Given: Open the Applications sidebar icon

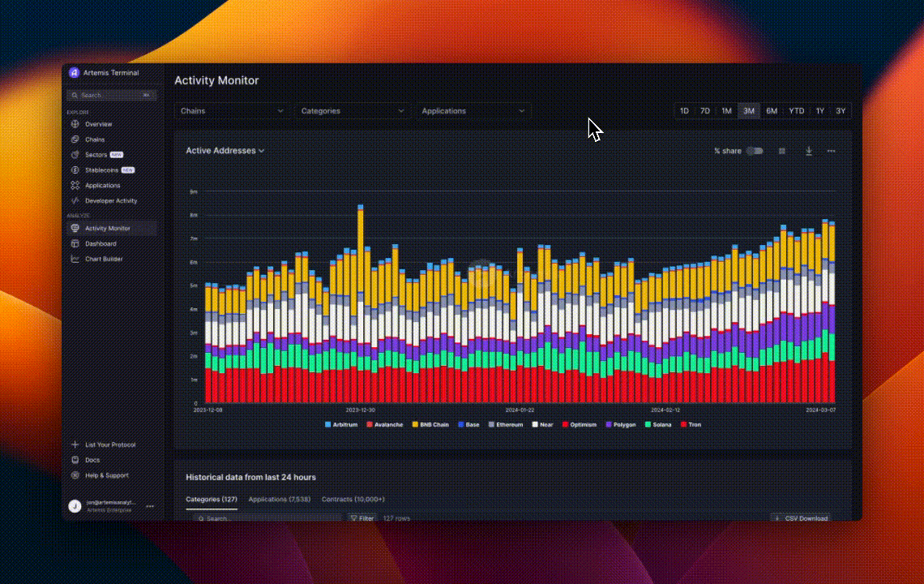Looking at the screenshot, I should point(75,185).
